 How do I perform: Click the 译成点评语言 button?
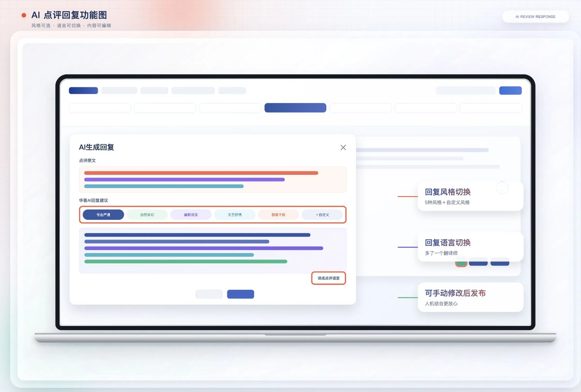point(329,278)
